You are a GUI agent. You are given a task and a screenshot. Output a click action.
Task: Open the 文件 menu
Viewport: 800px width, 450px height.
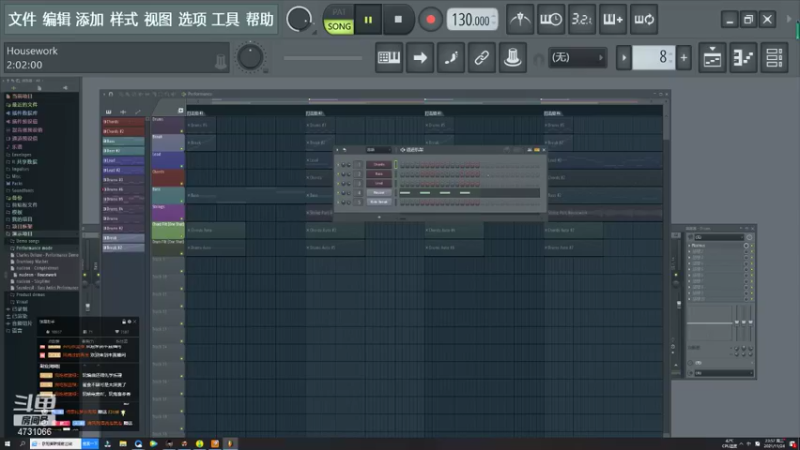tap(22, 19)
